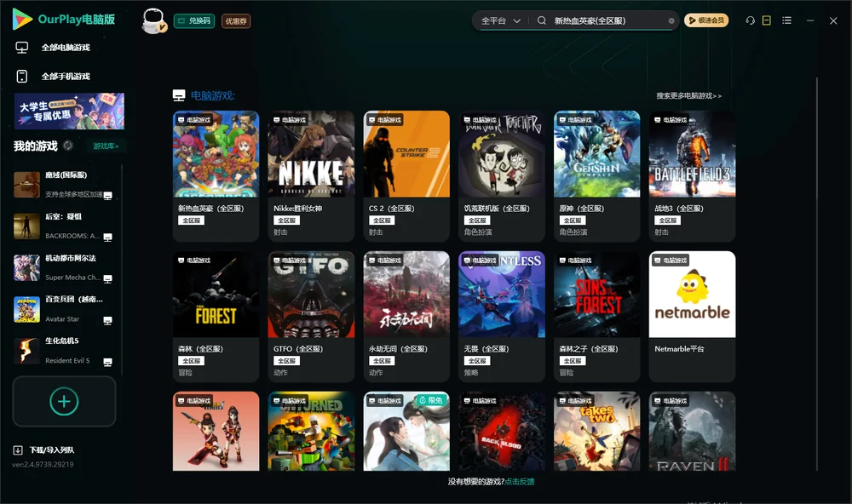Screen dimensions: 852x504
Task: Focus the search input field
Action: pos(610,20)
